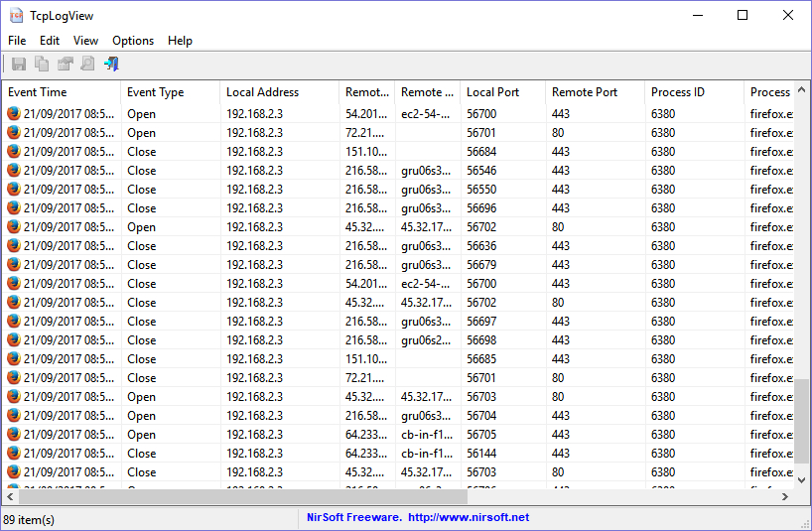Viewport: 812px width, 531px height.
Task: Click remote port 80 in Open row, port 56701
Action: coord(558,133)
